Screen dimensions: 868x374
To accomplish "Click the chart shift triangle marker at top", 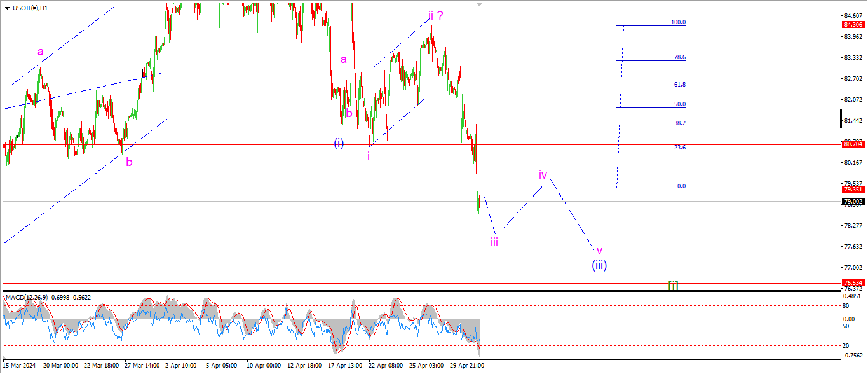I will (x=479, y=4).
